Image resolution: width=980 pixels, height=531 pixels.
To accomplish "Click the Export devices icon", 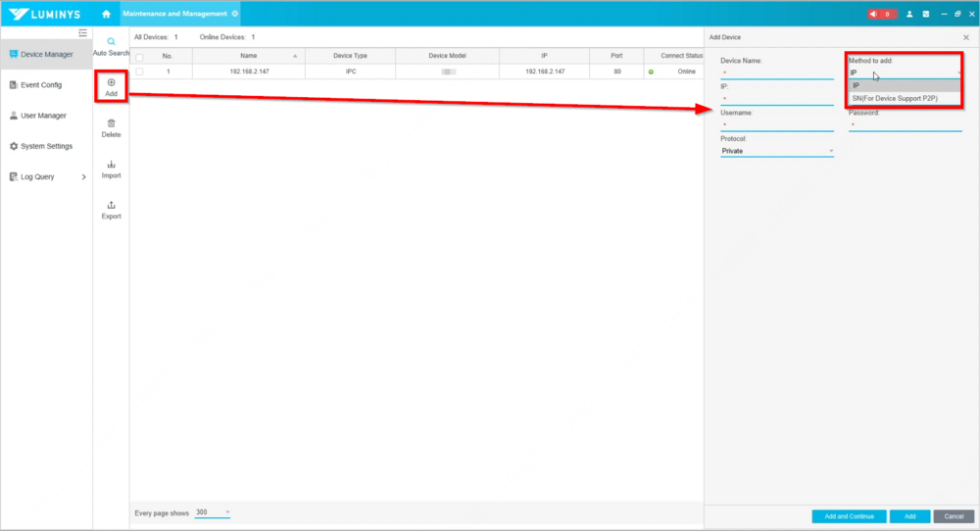I will [x=111, y=205].
